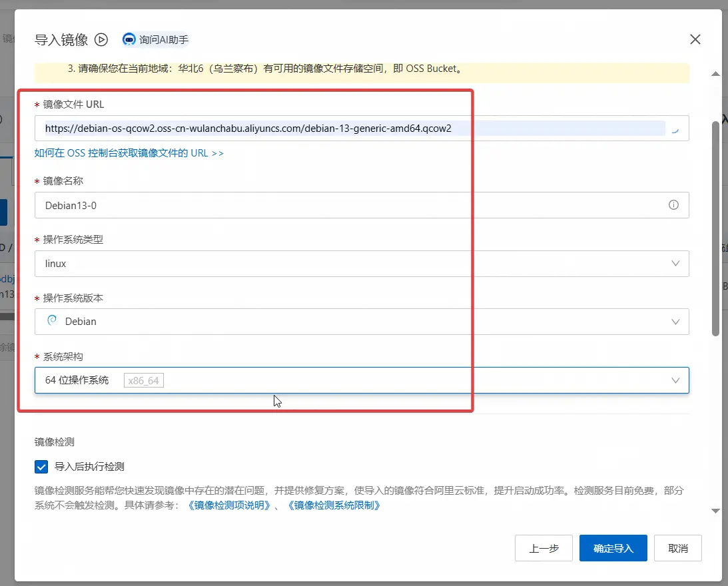Close the 导入镜像 dialog with X
This screenshot has width=728, height=586.
[695, 39]
